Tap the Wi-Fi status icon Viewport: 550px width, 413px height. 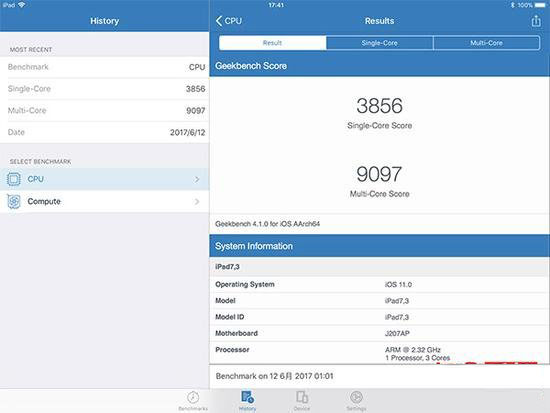pyautogui.click(x=21, y=5)
